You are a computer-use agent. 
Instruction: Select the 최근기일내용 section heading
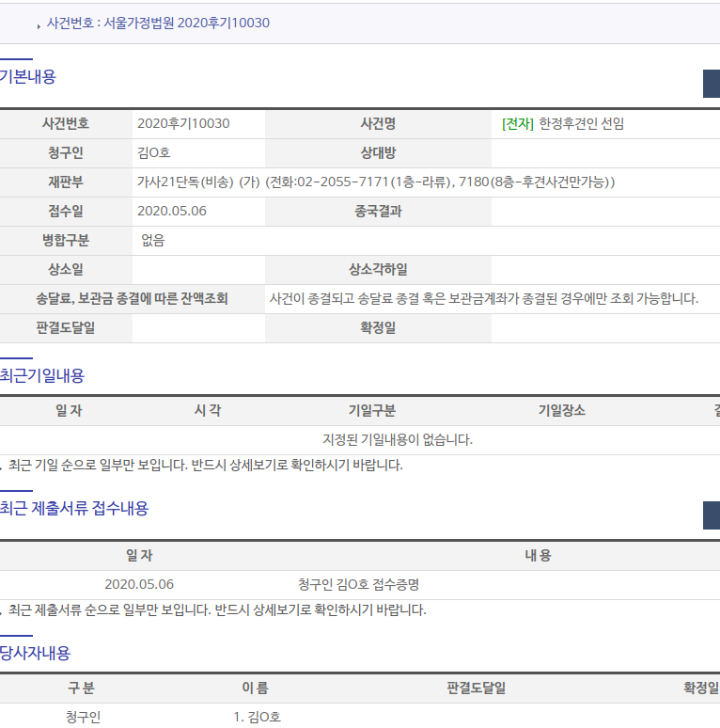click(42, 375)
